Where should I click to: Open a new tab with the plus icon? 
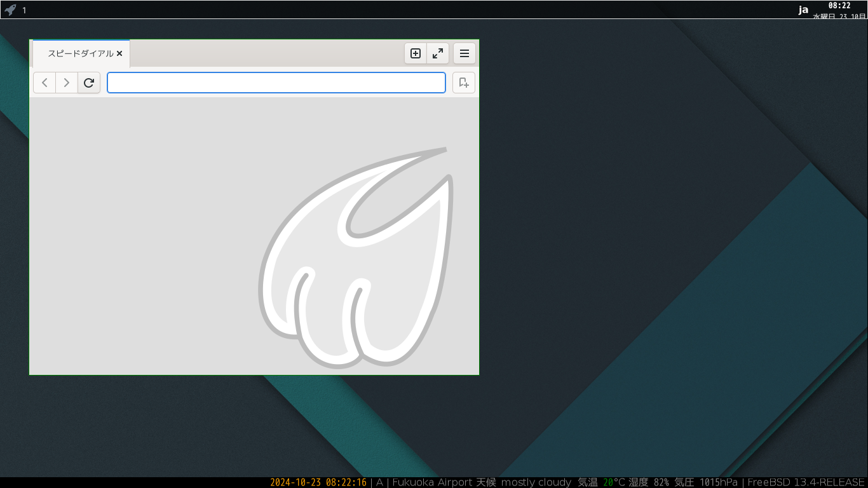point(416,53)
